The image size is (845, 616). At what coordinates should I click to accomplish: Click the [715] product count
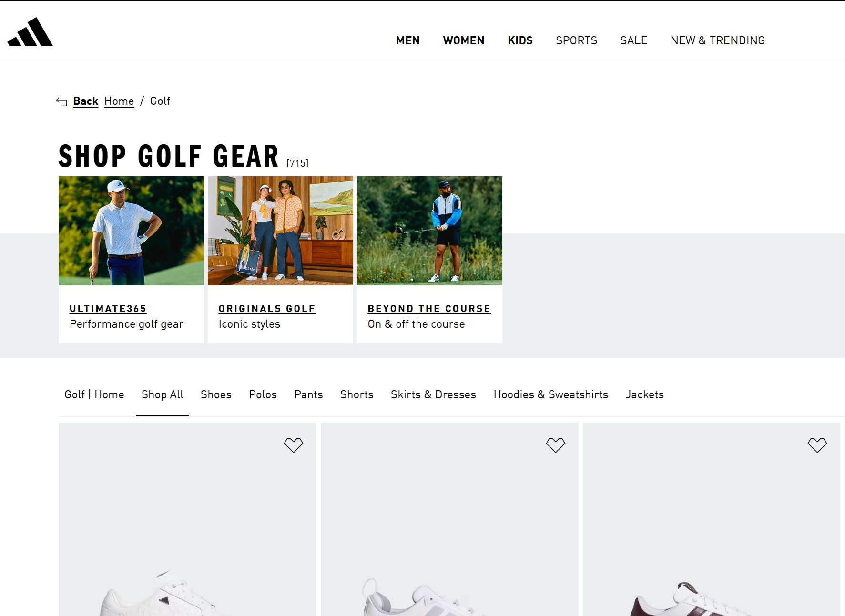tap(297, 163)
